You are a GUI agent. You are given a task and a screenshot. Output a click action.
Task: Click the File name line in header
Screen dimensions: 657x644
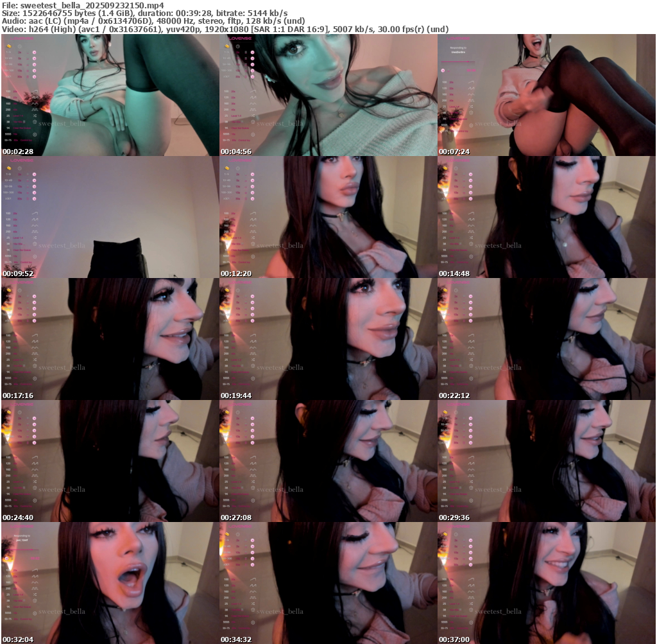tap(83, 4)
